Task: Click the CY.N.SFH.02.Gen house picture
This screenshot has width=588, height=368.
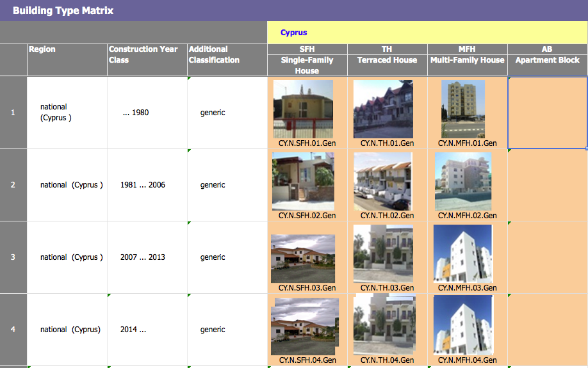Action: [303, 181]
